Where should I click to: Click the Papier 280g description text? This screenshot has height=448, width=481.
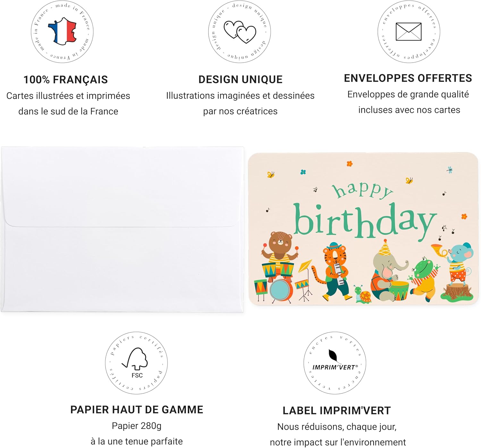137,426
